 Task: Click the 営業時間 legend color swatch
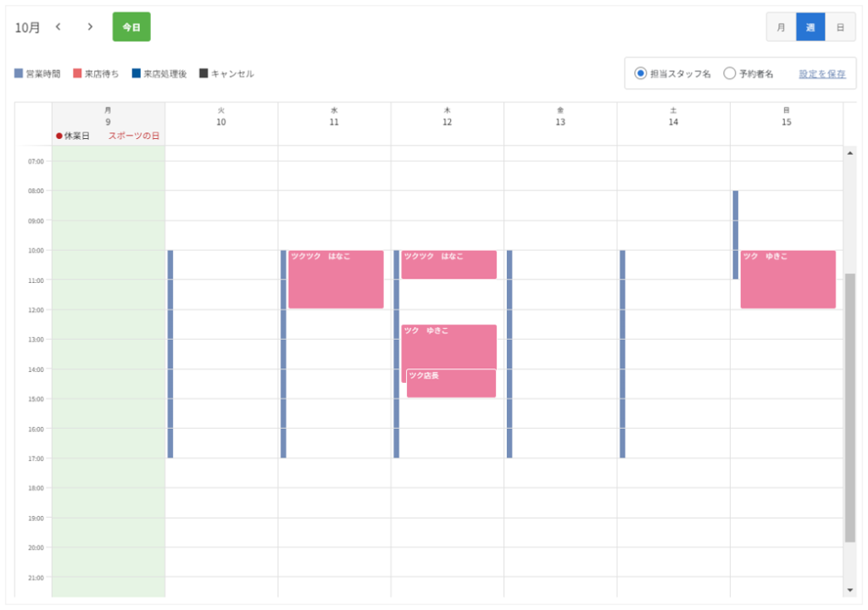coord(19,73)
